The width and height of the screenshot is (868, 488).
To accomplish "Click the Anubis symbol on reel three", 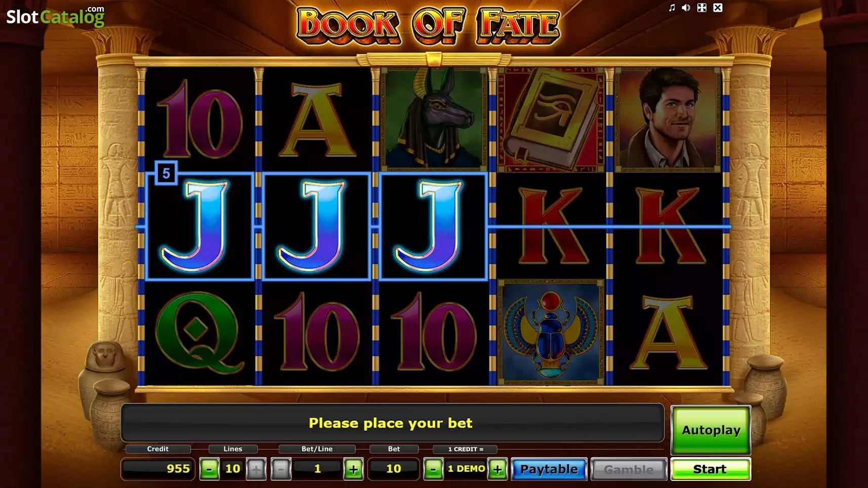I will click(x=434, y=119).
